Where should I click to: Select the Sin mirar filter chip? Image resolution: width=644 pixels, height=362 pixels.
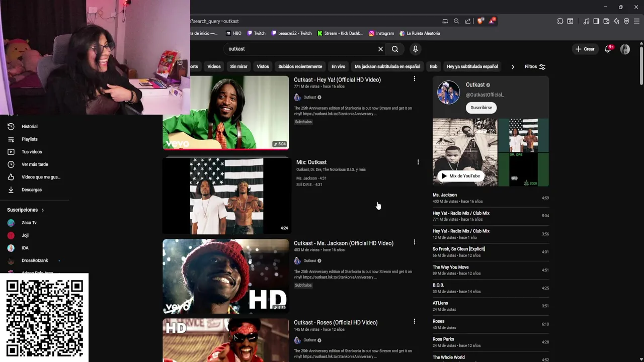coord(238,66)
